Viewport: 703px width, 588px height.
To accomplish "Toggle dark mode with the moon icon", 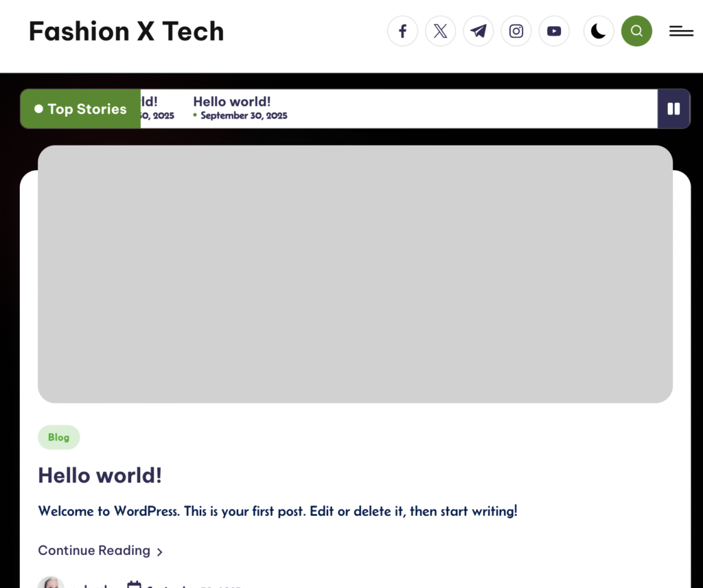I will pos(599,31).
